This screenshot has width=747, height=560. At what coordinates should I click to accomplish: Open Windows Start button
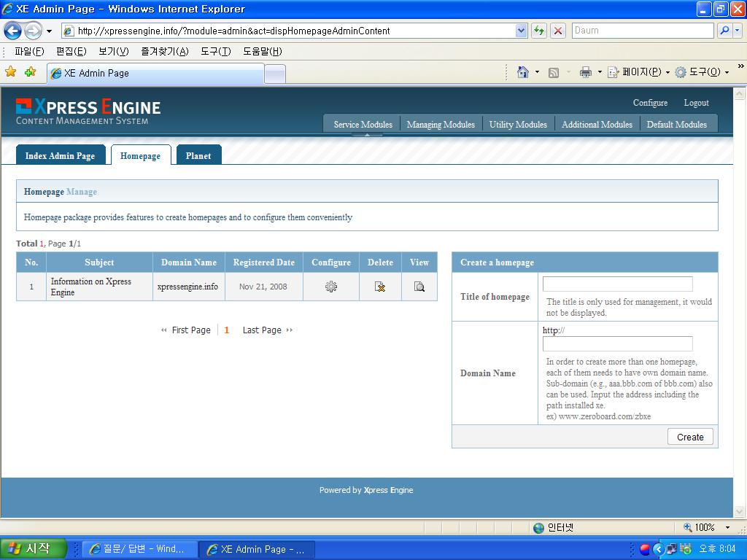coord(33,548)
